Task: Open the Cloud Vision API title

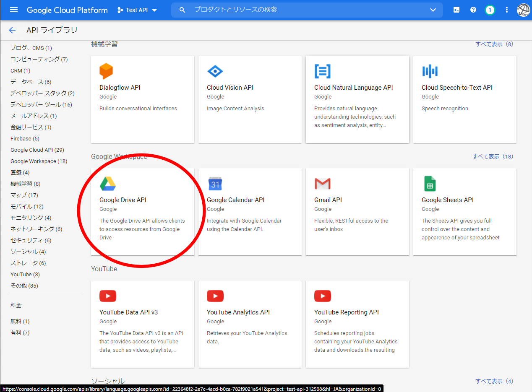Action: tap(230, 88)
